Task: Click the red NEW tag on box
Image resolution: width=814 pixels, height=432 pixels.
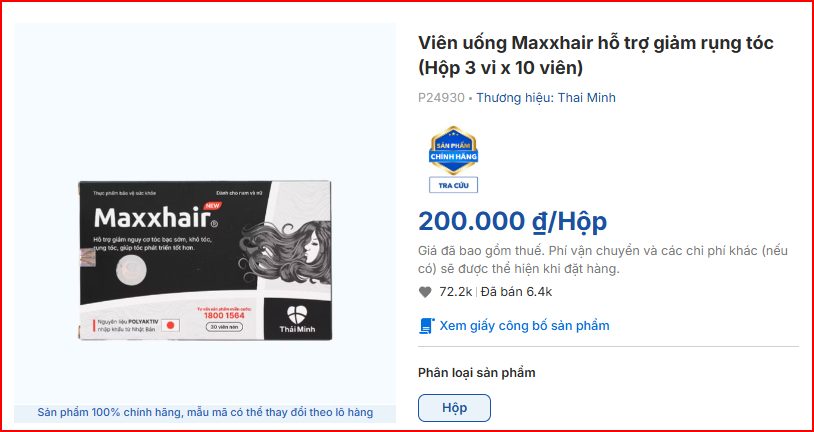Action: point(212,206)
